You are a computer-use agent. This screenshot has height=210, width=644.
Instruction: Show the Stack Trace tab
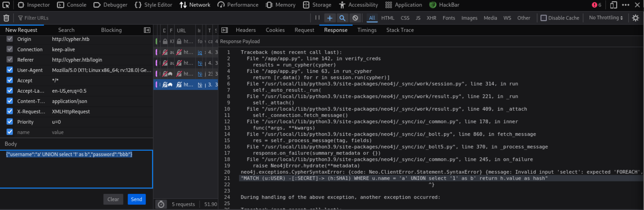[x=400, y=30]
